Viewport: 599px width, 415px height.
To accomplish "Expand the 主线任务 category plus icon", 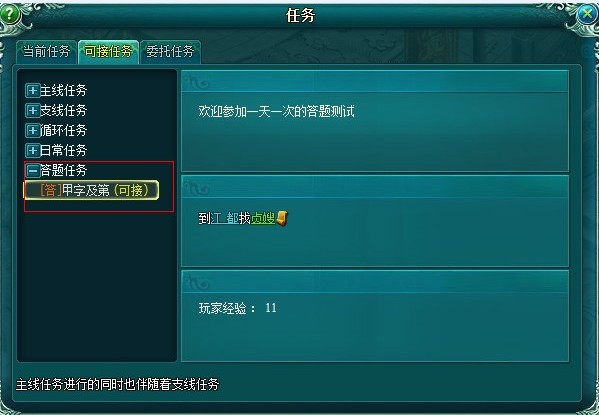I will pos(32,91).
